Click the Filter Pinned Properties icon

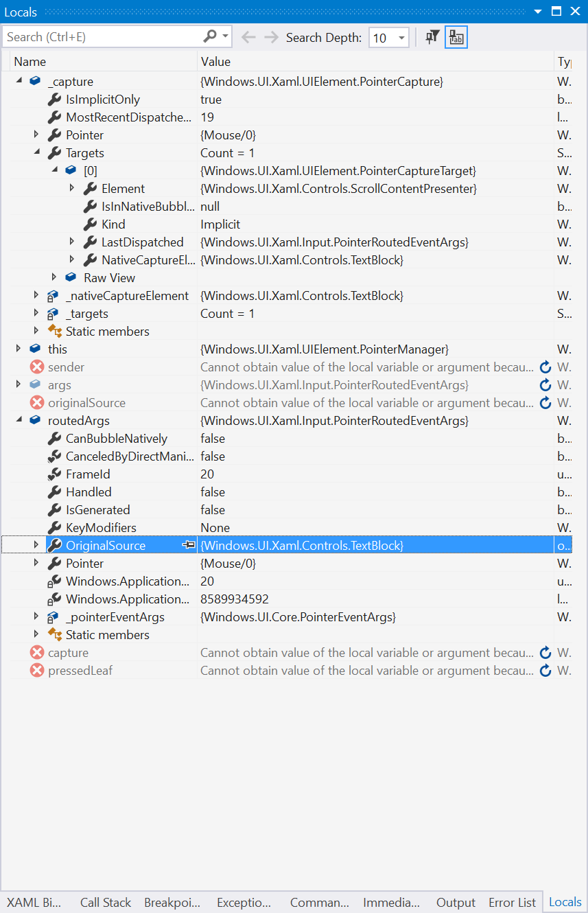coord(432,36)
